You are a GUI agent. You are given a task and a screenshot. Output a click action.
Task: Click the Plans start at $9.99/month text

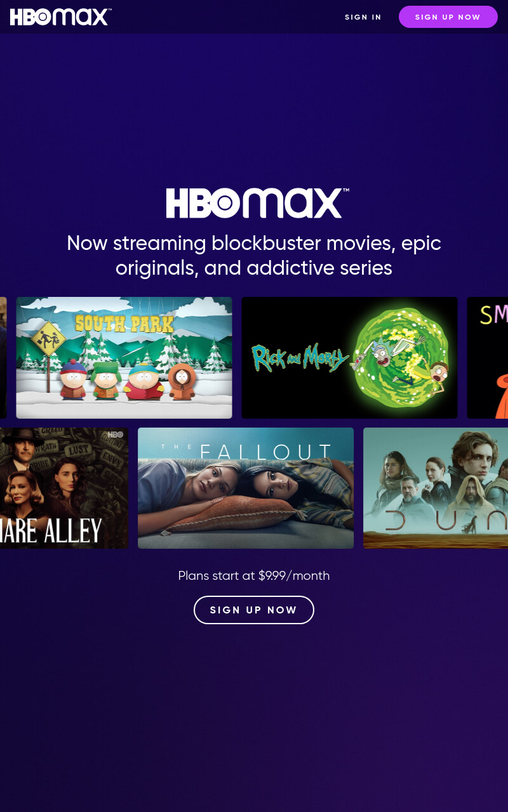(254, 575)
